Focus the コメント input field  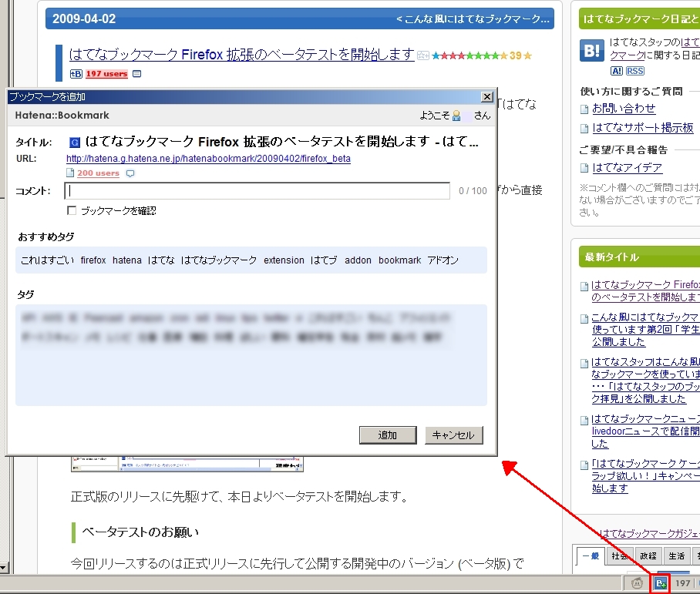pos(257,190)
